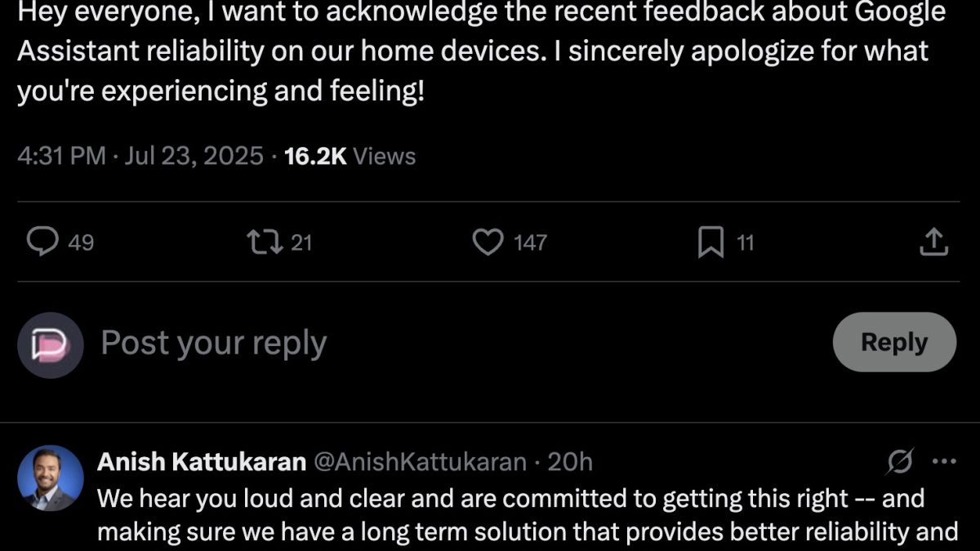Click the Grok slashed-circle icon on Anish's reply
Screen dimensions: 980x551
point(899,462)
